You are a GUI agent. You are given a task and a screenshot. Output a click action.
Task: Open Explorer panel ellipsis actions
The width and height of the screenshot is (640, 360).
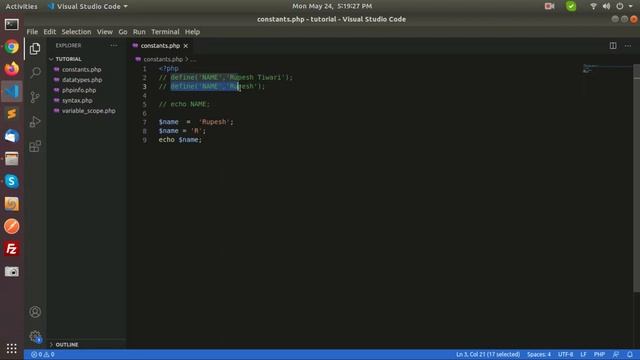click(x=114, y=46)
